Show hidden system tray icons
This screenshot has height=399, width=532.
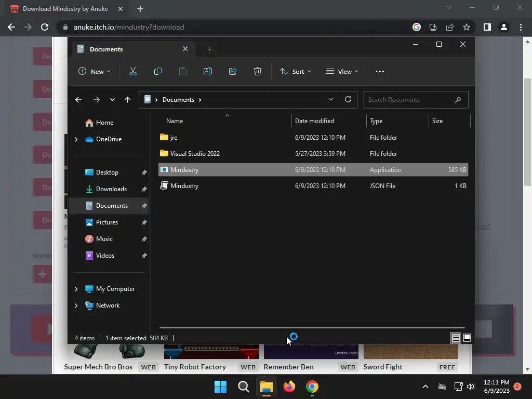(425, 387)
